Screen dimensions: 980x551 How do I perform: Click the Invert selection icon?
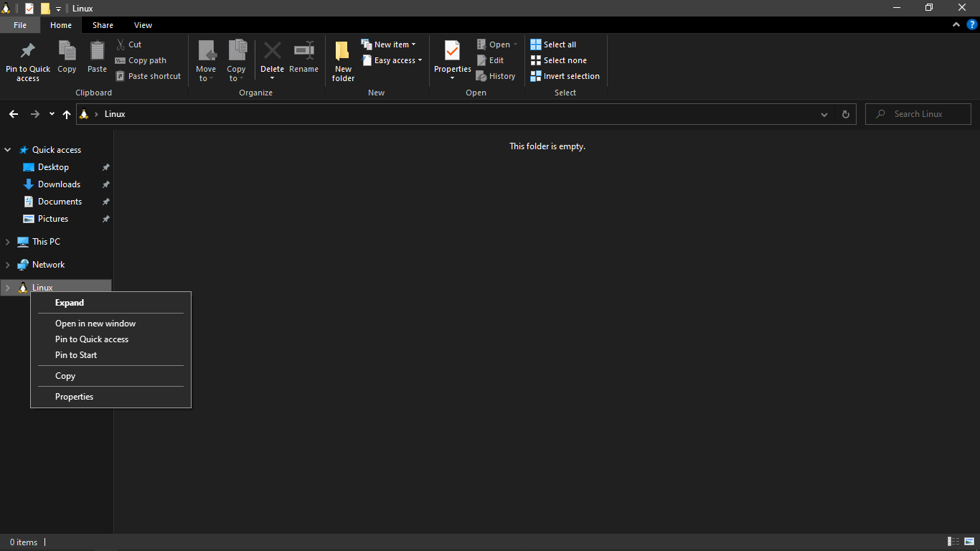click(536, 76)
